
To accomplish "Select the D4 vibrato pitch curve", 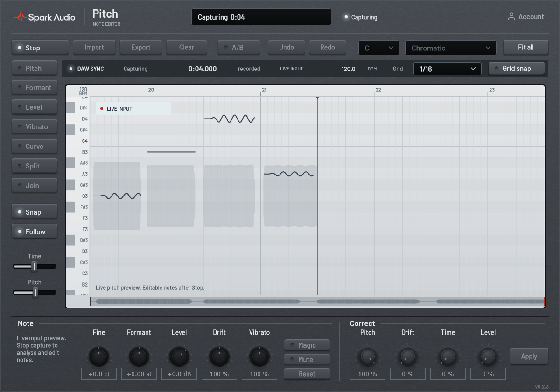I will (x=230, y=119).
